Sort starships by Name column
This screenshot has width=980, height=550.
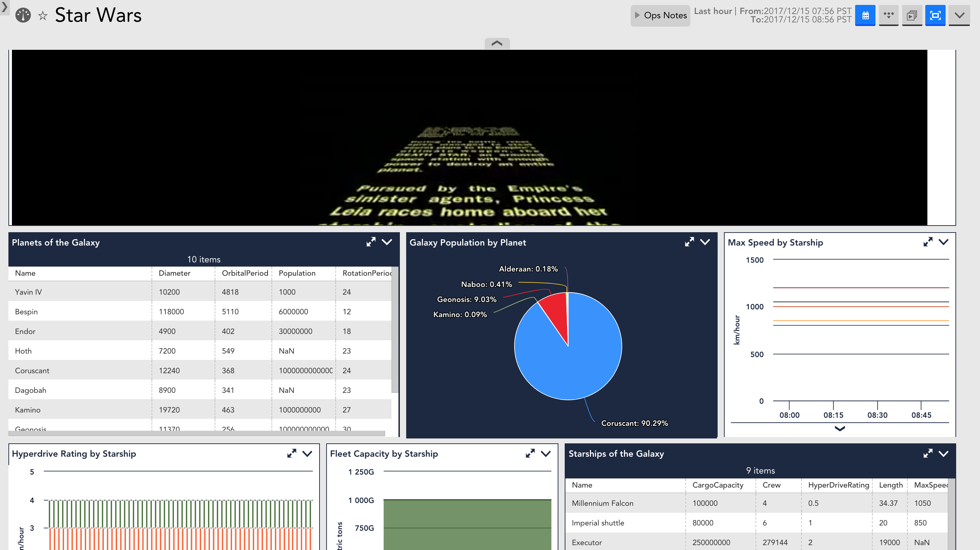pos(625,485)
